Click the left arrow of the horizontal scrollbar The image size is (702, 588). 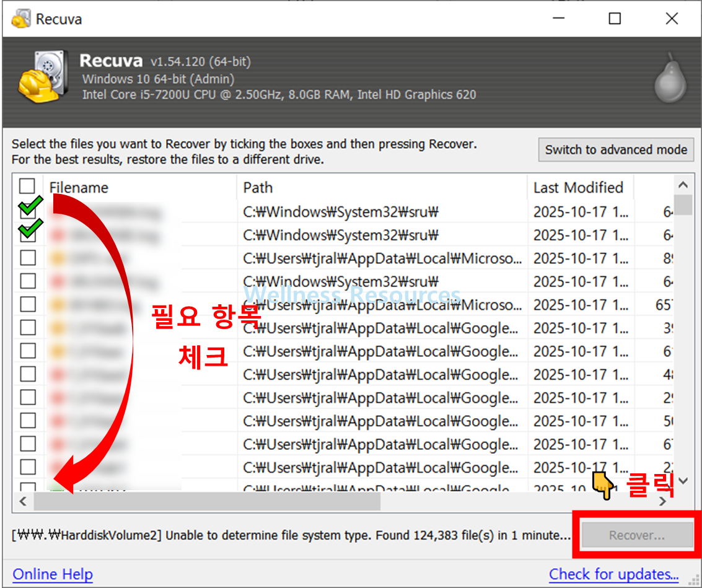pos(24,501)
